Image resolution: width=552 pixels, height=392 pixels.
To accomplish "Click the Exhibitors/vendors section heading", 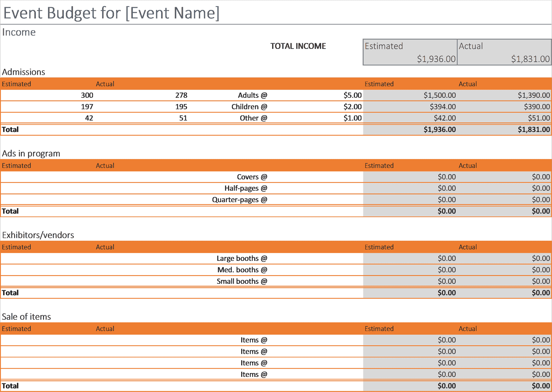I will 38,235.
